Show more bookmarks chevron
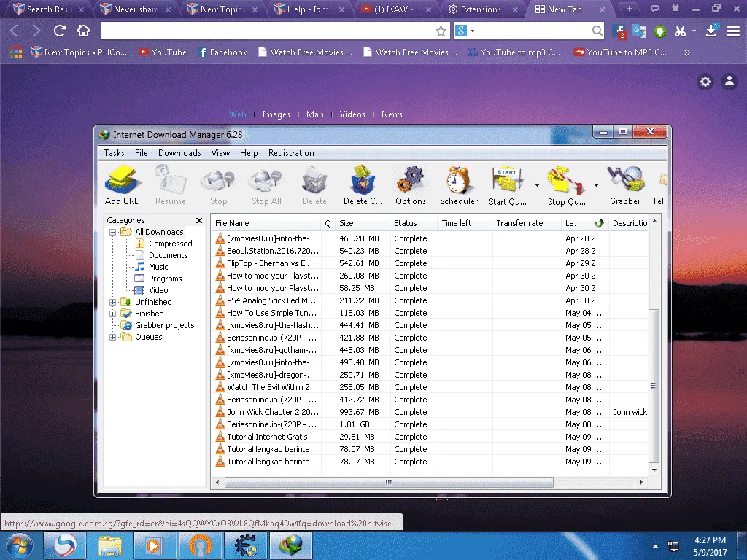 [686, 52]
